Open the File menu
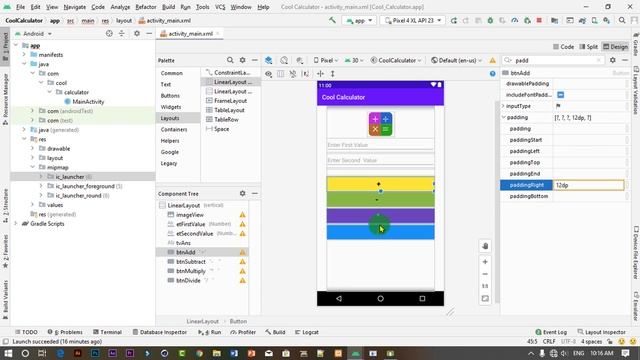This screenshot has height=360, width=640. 20,7
